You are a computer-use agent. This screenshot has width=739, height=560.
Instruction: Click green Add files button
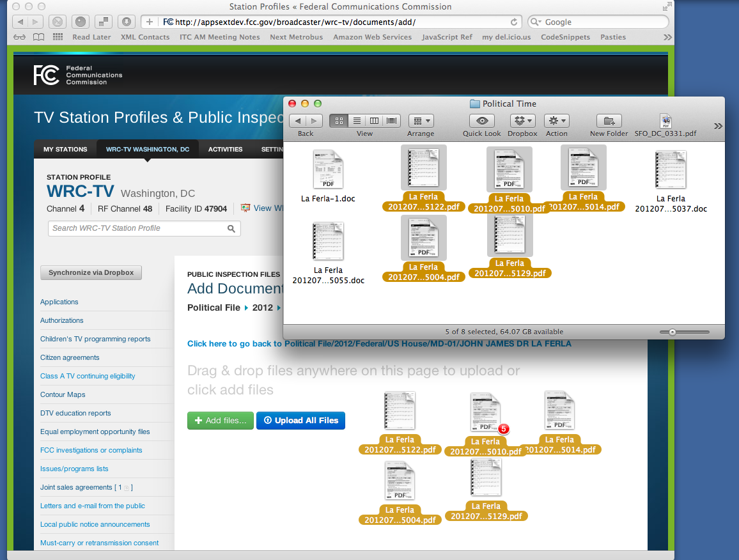[x=220, y=421]
